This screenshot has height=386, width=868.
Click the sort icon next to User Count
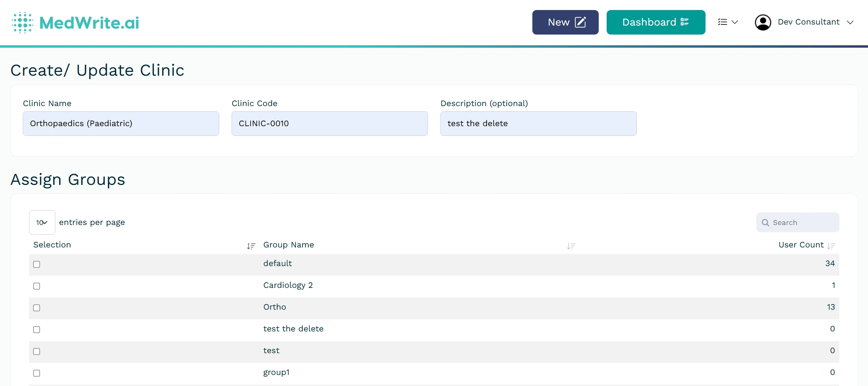pos(831,246)
